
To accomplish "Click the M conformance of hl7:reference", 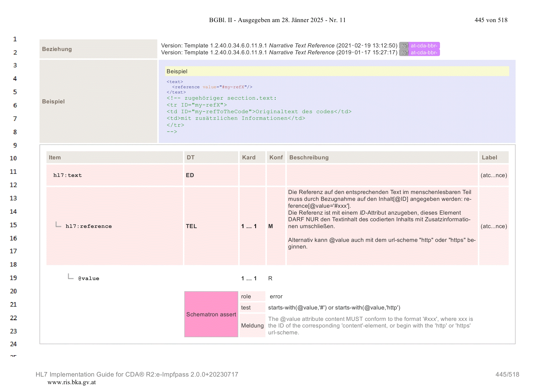I will coord(270,226).
